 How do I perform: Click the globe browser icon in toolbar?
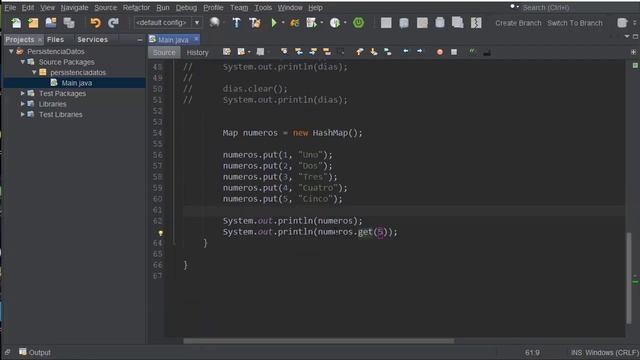coord(214,22)
